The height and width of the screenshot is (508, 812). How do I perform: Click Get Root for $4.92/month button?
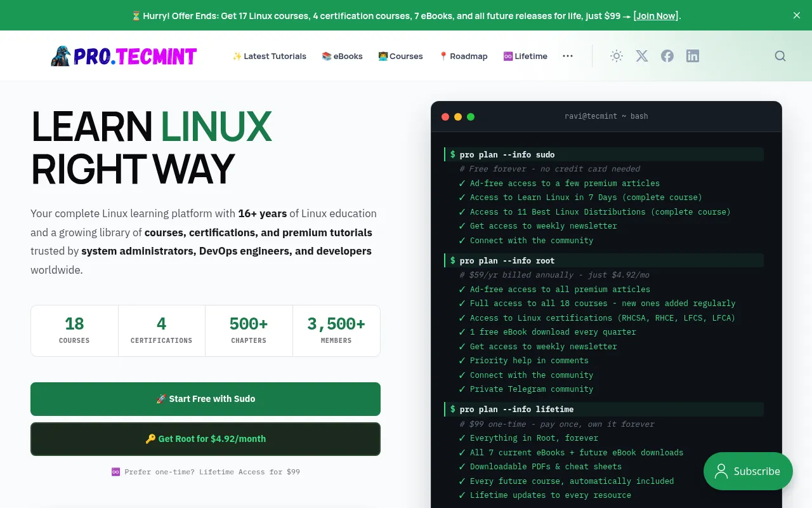pyautogui.click(x=206, y=439)
